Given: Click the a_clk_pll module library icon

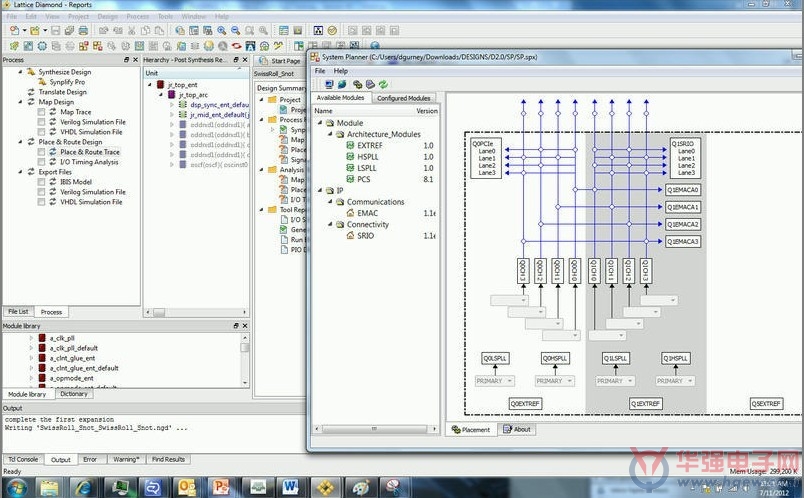Looking at the screenshot, I should pos(42,338).
